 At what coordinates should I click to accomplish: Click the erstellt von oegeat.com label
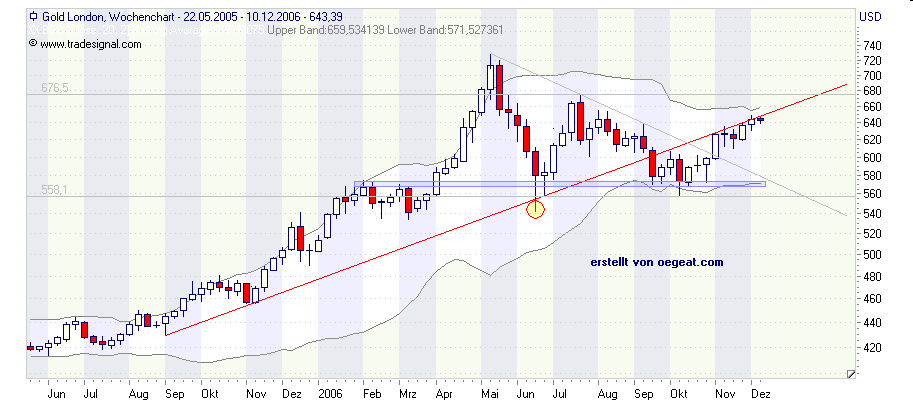pyautogui.click(x=657, y=263)
